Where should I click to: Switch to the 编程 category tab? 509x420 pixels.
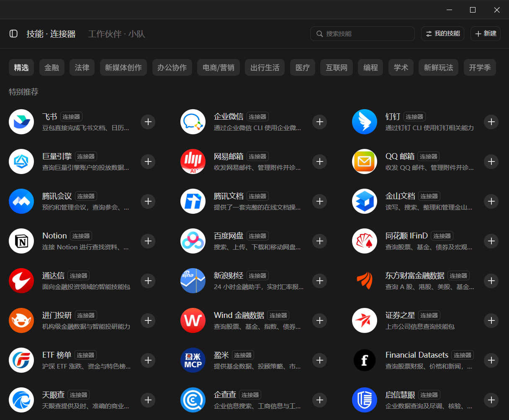(370, 67)
